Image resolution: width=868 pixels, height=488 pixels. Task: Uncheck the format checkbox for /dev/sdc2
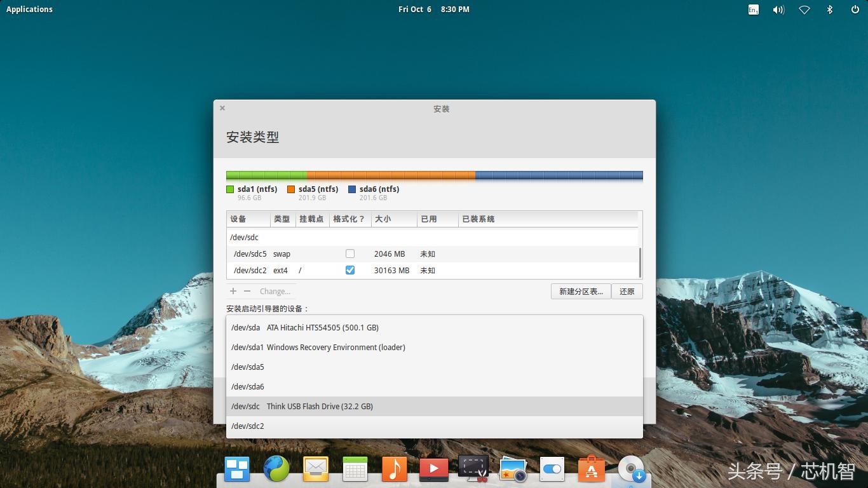point(350,270)
